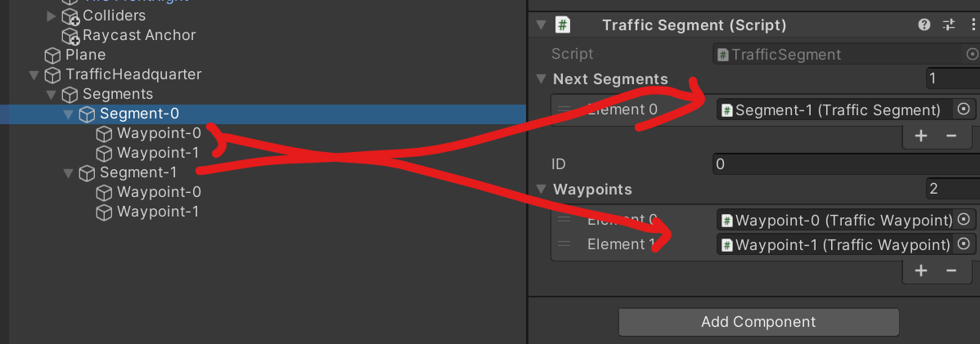Collapse the Next Segments list foldout
This screenshot has width=980, height=344.
coord(542,79)
